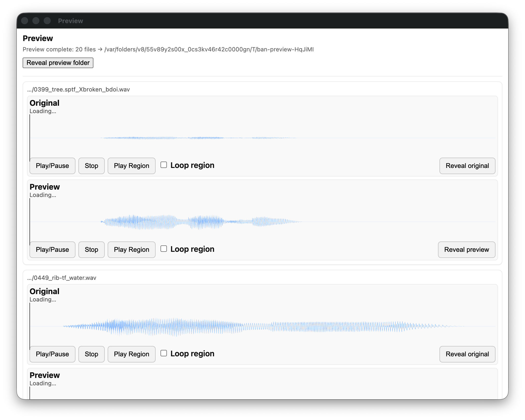The width and height of the screenshot is (525, 420).
Task: Play/Pause the Original of 0449_rib-tf_water.wav
Action: click(52, 354)
